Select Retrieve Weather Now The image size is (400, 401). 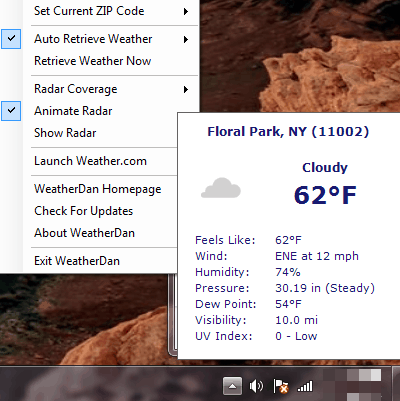point(93,61)
